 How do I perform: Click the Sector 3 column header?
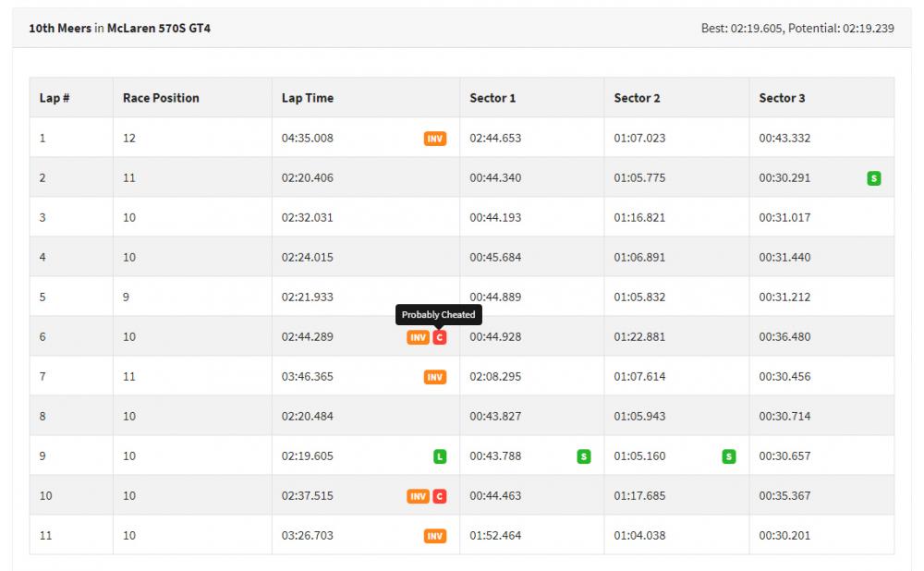pos(782,98)
